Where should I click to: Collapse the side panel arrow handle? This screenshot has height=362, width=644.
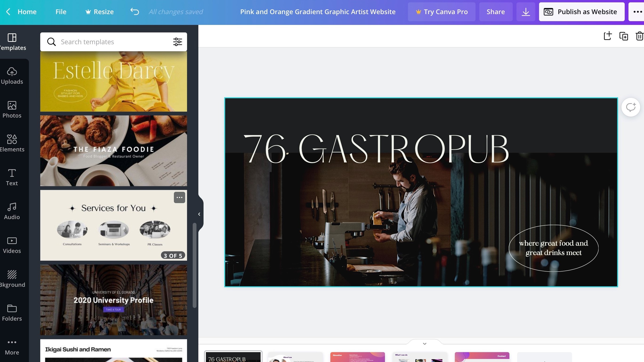pyautogui.click(x=199, y=214)
